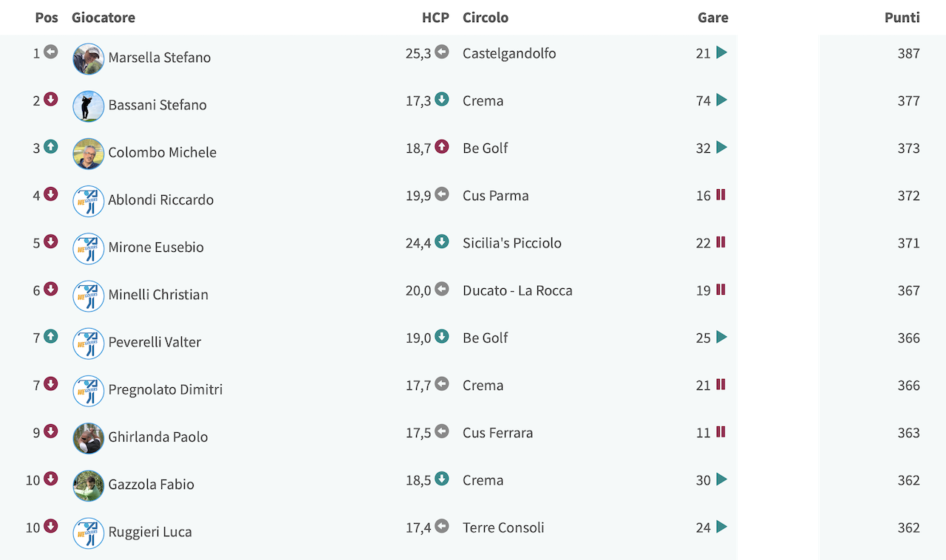This screenshot has height=560, width=946.
Task: Click the green play icon next to Marsella's 21 gare
Action: [722, 52]
